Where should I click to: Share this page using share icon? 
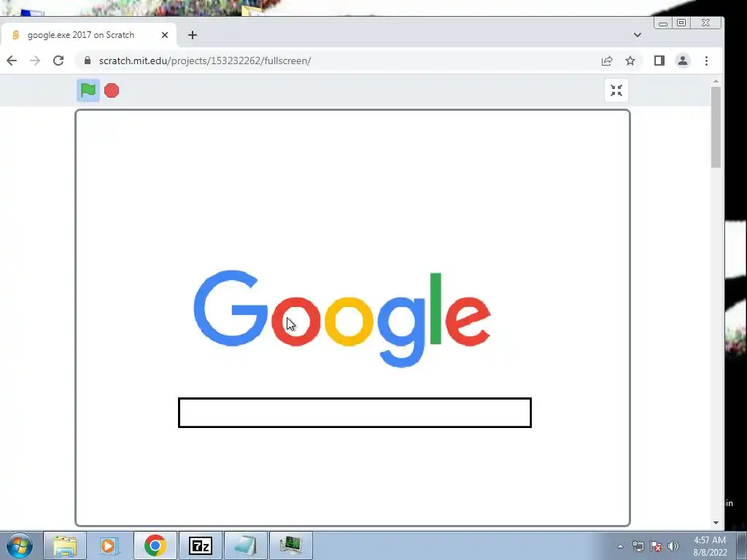(606, 61)
